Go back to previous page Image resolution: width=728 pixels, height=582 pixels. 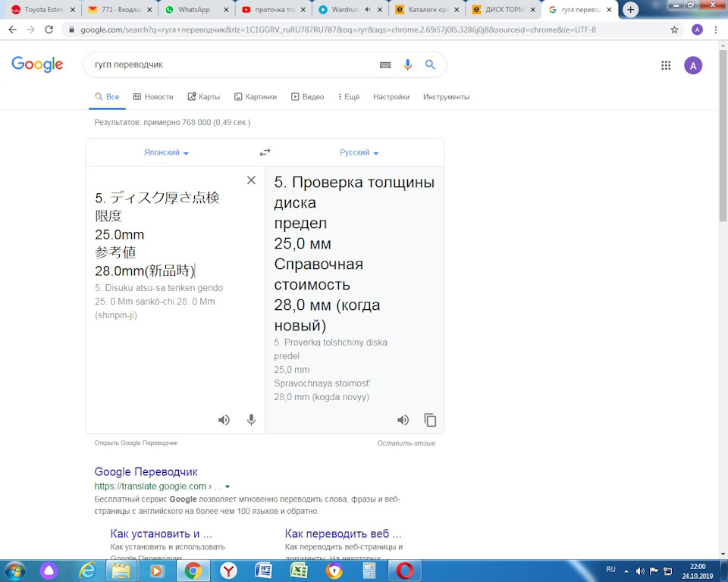tap(13, 30)
